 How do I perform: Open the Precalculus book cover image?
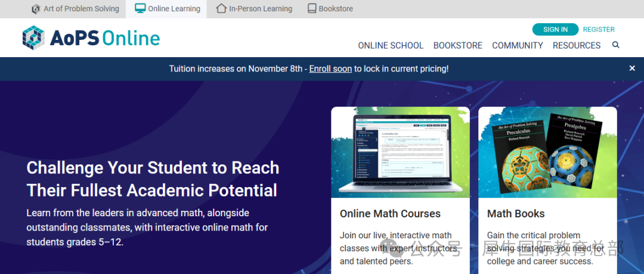click(521, 156)
